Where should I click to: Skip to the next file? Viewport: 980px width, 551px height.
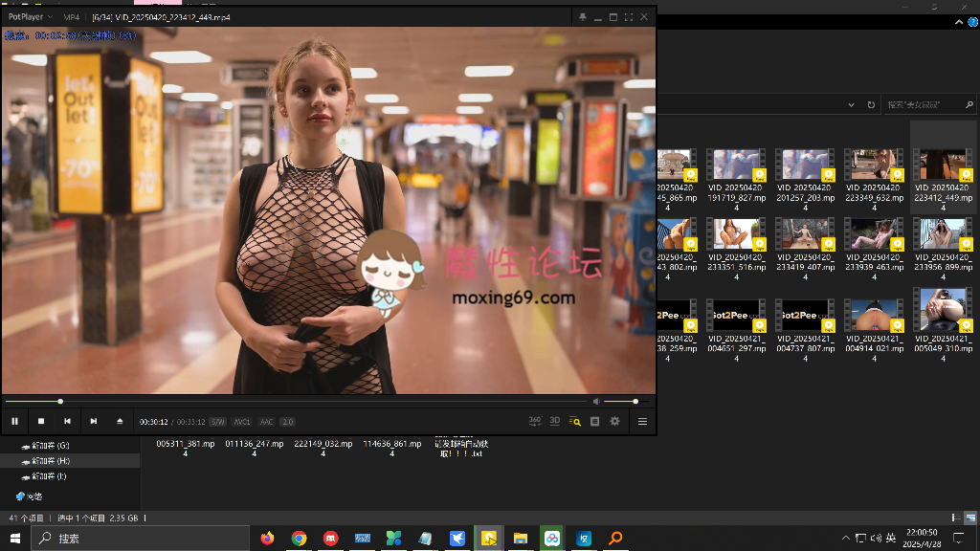pos(94,421)
